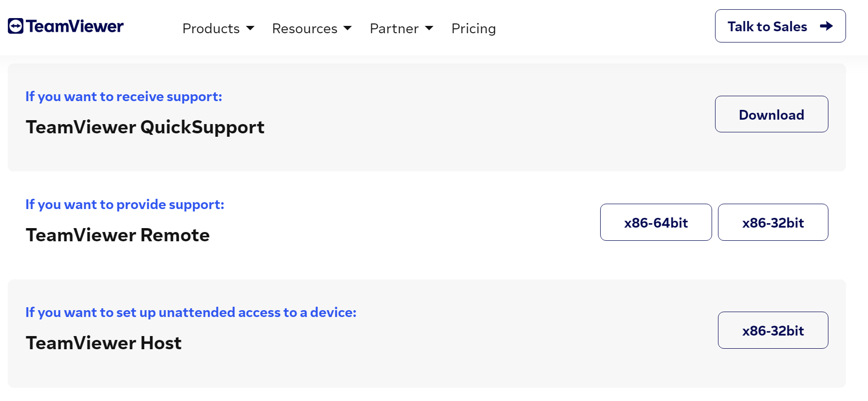Screen dimensions: 868x401
Task: Click the "If you want to provide support" text
Action: (125, 205)
